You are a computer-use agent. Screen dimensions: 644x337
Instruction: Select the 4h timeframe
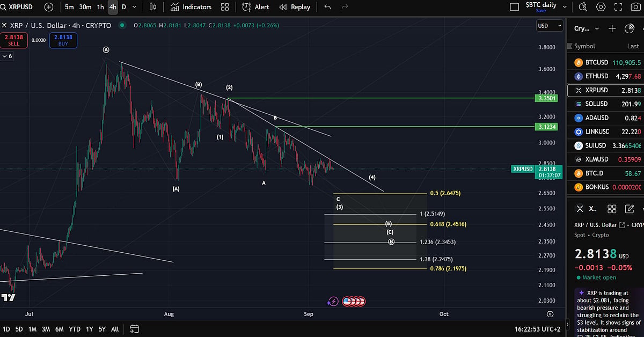pyautogui.click(x=113, y=7)
